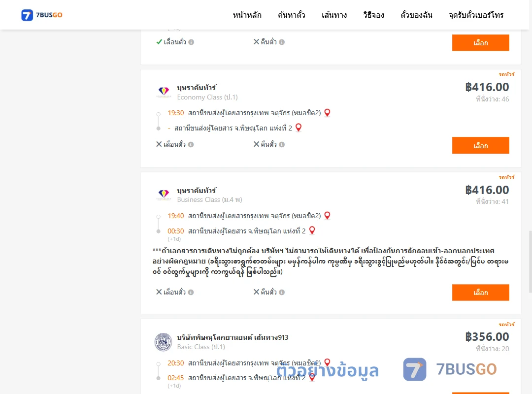Click the 7BUSGO logo in header

point(42,15)
